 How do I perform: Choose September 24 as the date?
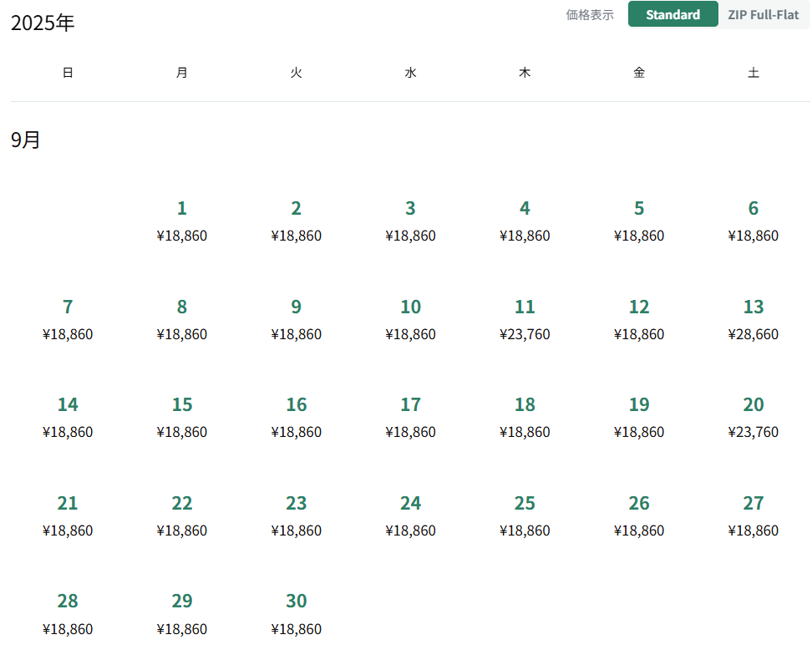[x=411, y=515]
